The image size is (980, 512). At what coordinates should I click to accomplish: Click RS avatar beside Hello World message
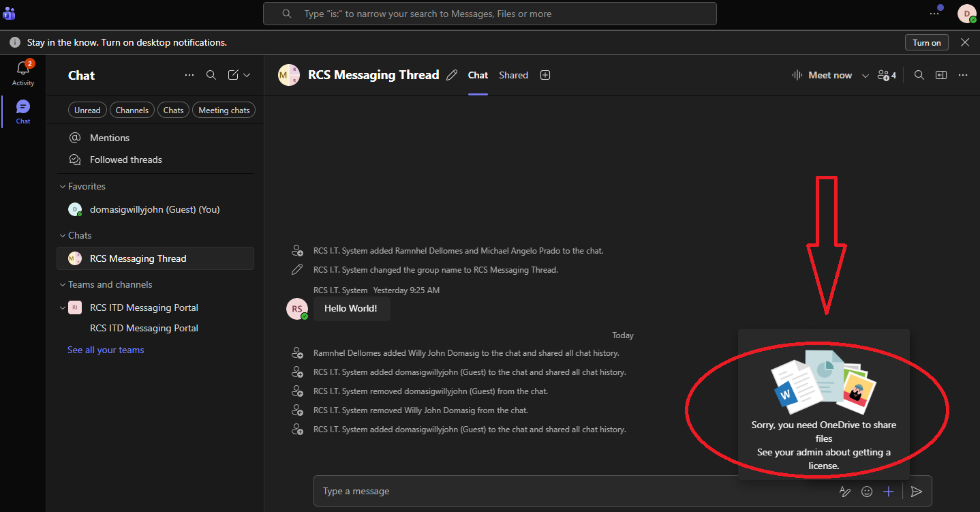pyautogui.click(x=297, y=309)
